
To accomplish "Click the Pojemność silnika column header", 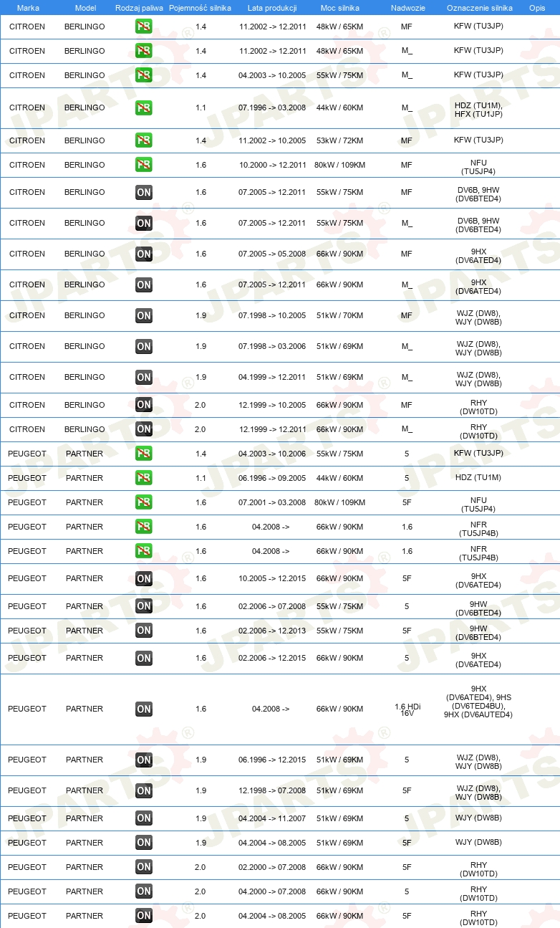I will coord(200,8).
